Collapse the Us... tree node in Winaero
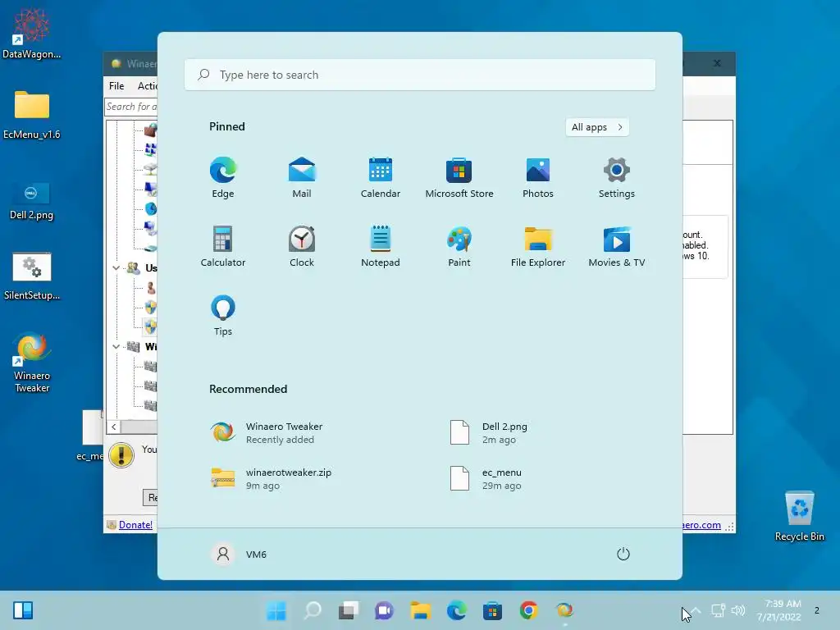840x630 pixels. coord(116,267)
